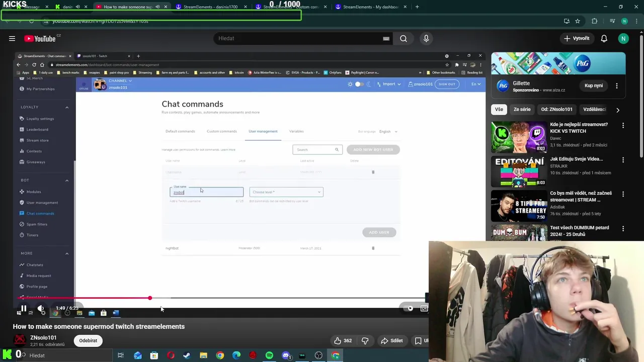Select the Vše filter chip
The width and height of the screenshot is (644, 362).
pos(499,109)
